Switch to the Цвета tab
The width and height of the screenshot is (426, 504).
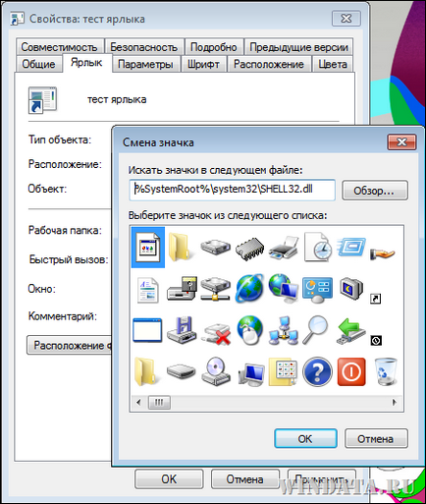[x=333, y=64]
